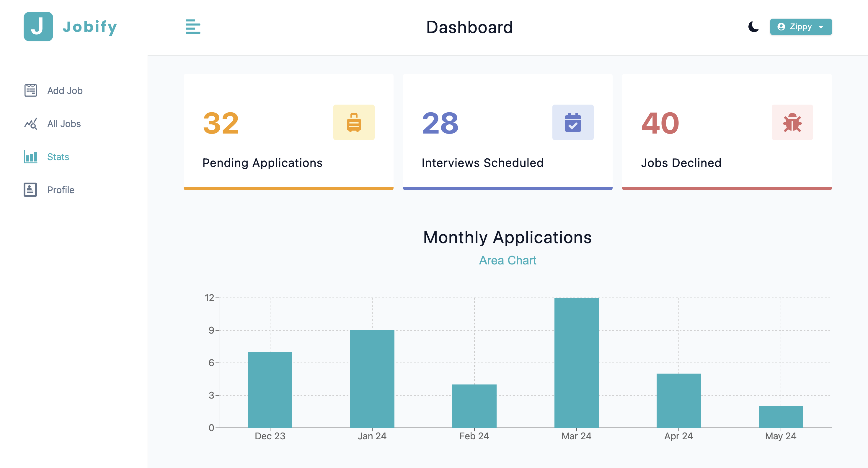
Task: Click the suitcase icon on the Pending Applications card
Action: 353,122
